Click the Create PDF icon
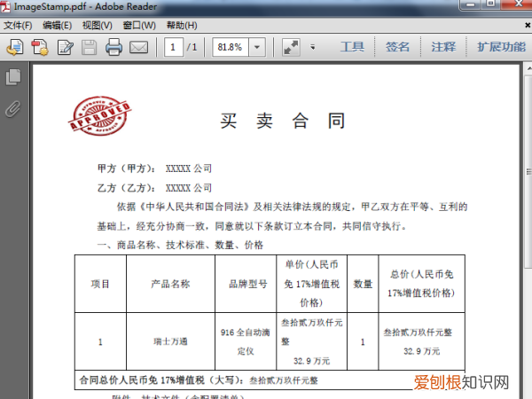The width and height of the screenshot is (532, 399). tap(40, 47)
